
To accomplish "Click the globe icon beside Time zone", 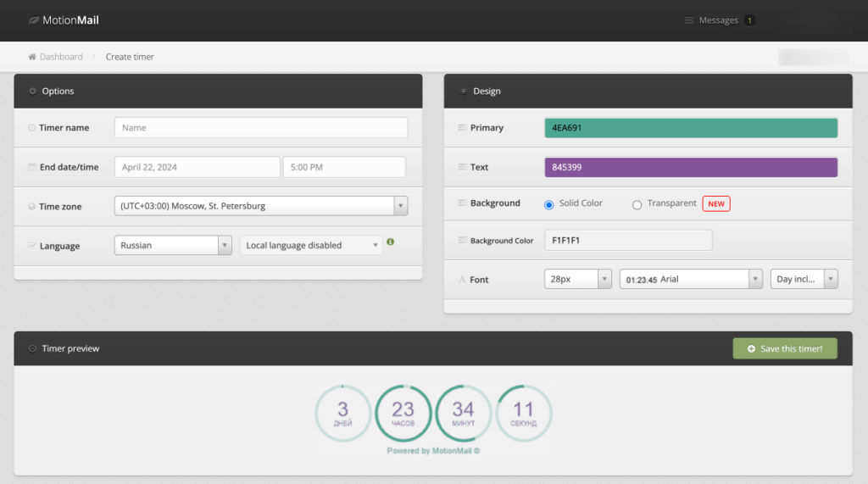I will point(31,207).
